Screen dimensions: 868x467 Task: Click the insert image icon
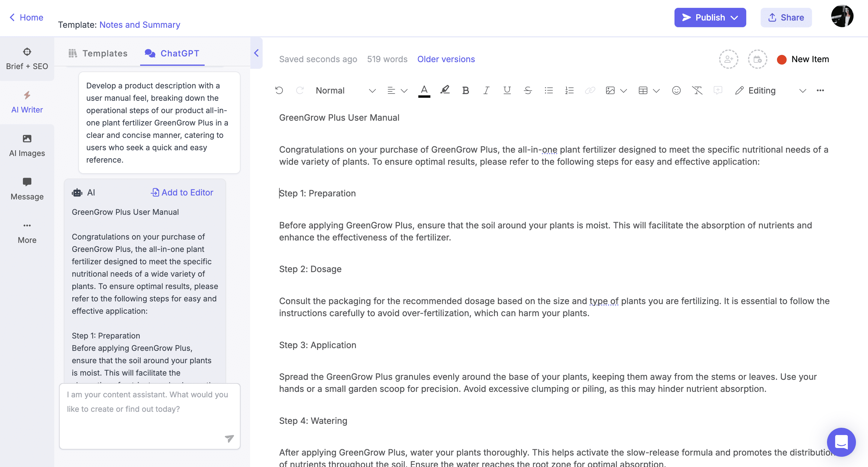[610, 91]
